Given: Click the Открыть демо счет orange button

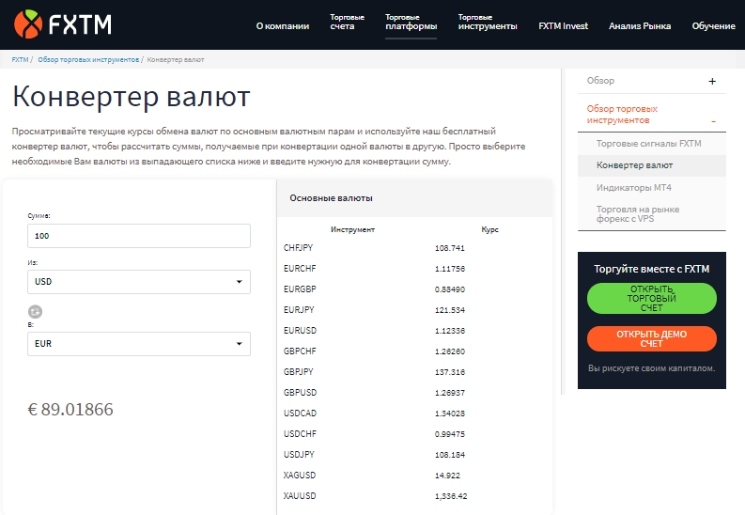Looking at the screenshot, I should 651,339.
